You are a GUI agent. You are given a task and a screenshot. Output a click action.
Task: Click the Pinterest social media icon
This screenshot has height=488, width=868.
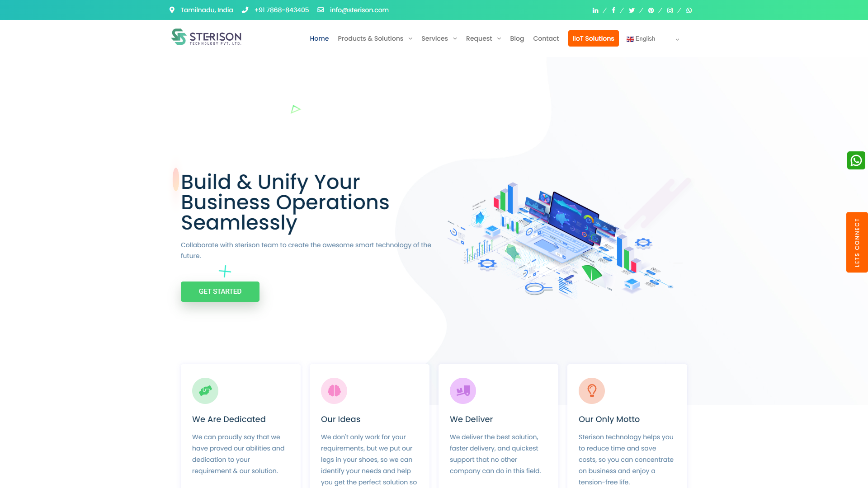click(x=651, y=10)
